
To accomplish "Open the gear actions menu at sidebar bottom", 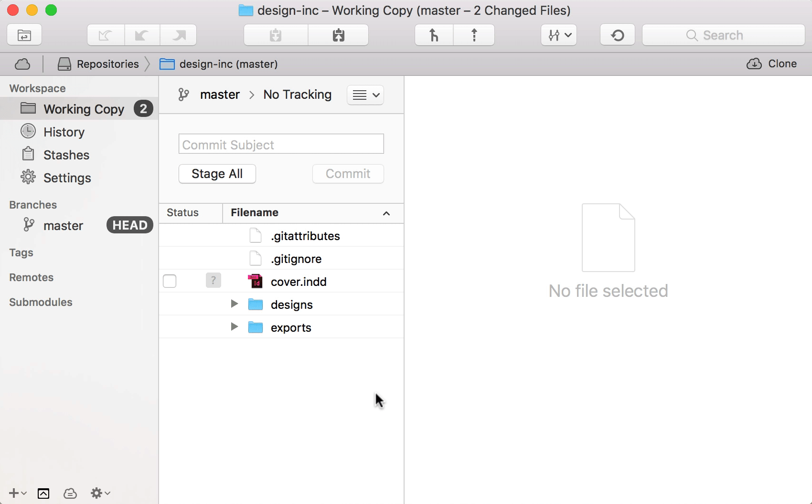I will pyautogui.click(x=100, y=493).
